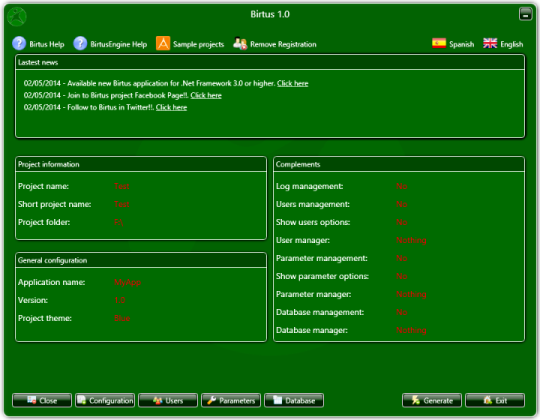The height and width of the screenshot is (420, 540).
Task: Open Twitter Click here link
Action: click(x=172, y=107)
